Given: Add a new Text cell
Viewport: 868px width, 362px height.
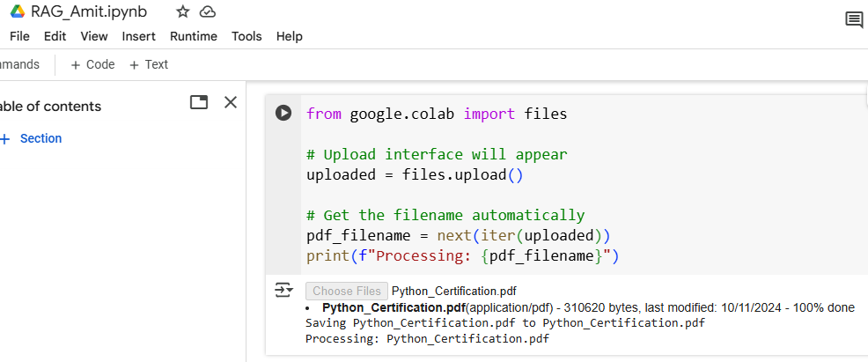Looking at the screenshot, I should 149,65.
